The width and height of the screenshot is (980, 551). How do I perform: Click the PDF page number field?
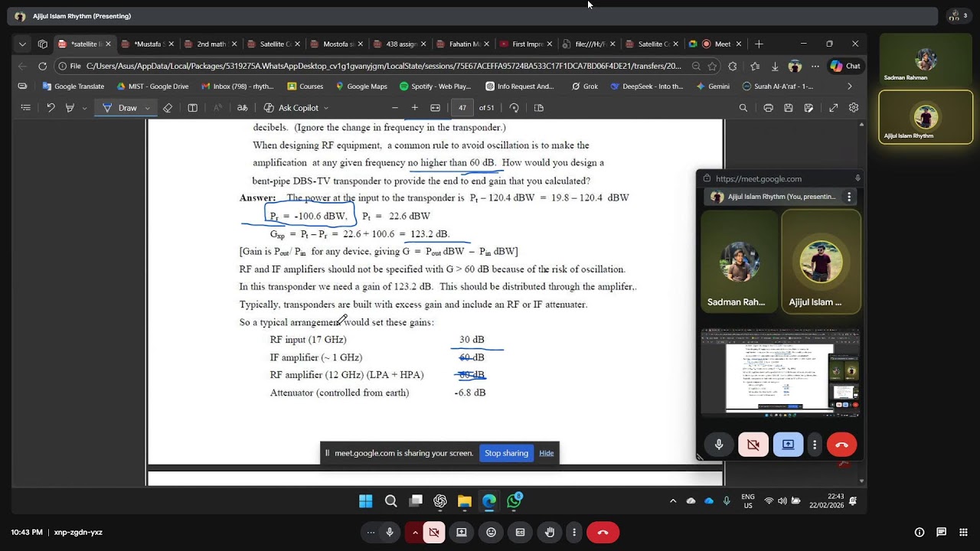click(x=462, y=108)
